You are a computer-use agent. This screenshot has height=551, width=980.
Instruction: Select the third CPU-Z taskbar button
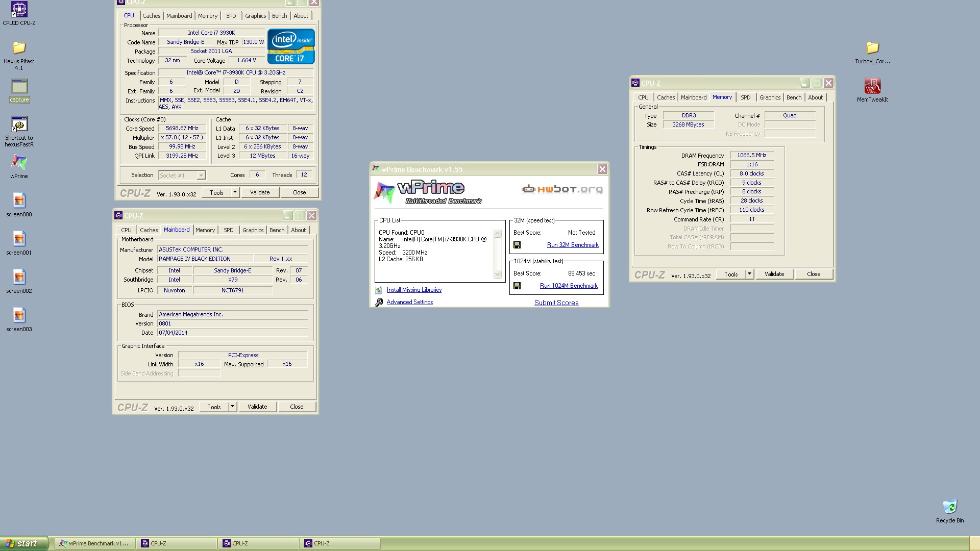pyautogui.click(x=340, y=543)
